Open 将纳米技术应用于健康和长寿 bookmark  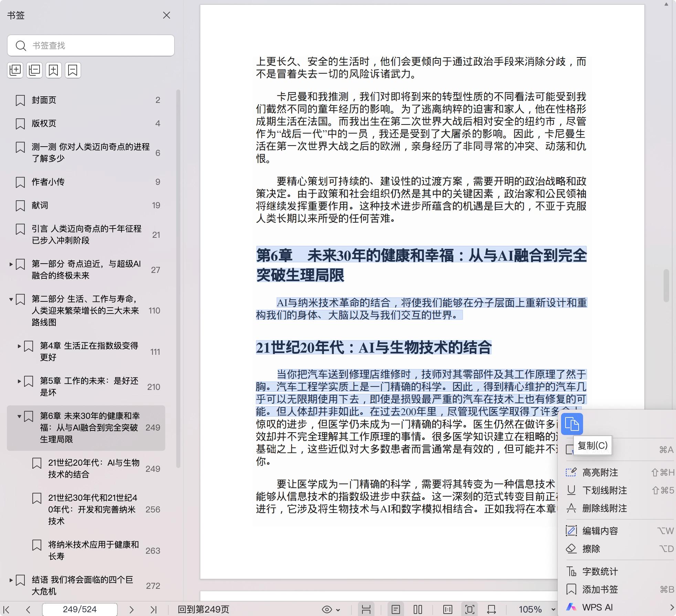point(94,550)
